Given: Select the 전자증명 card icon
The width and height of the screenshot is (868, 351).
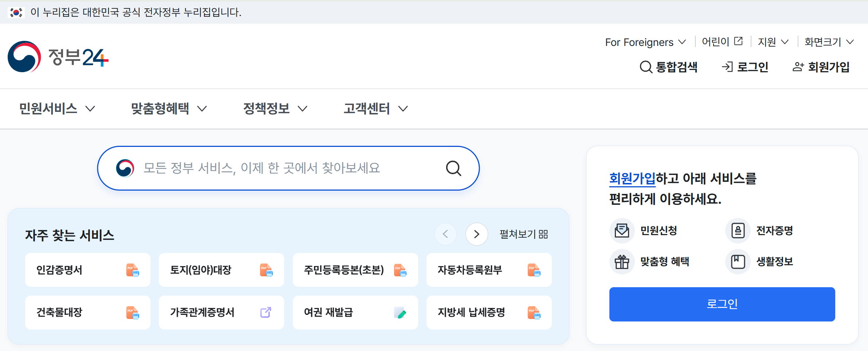Looking at the screenshot, I should (738, 230).
